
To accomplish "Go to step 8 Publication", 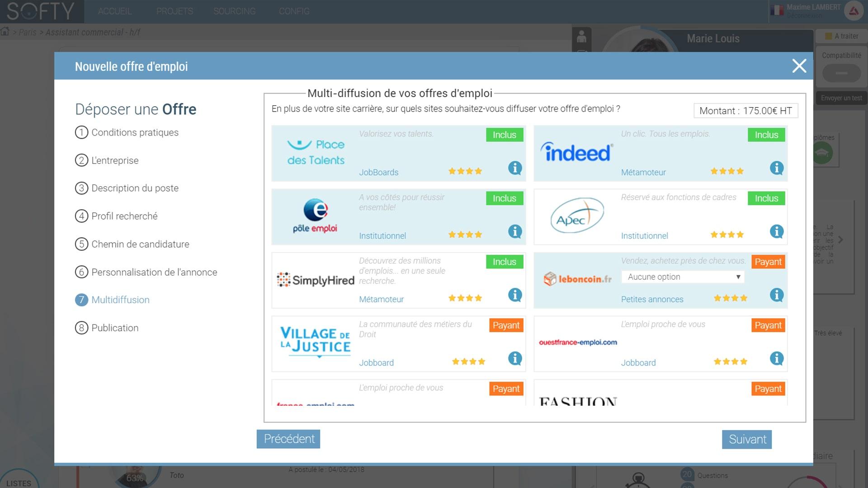I will tap(107, 328).
